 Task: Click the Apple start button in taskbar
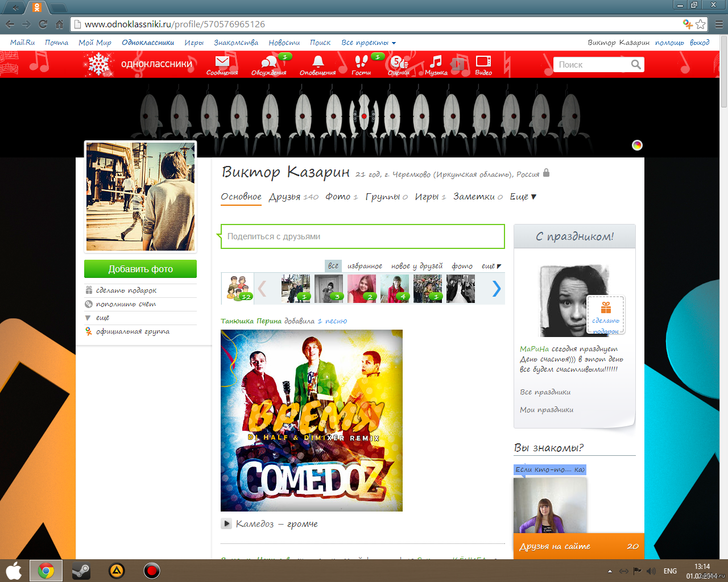tap(14, 571)
